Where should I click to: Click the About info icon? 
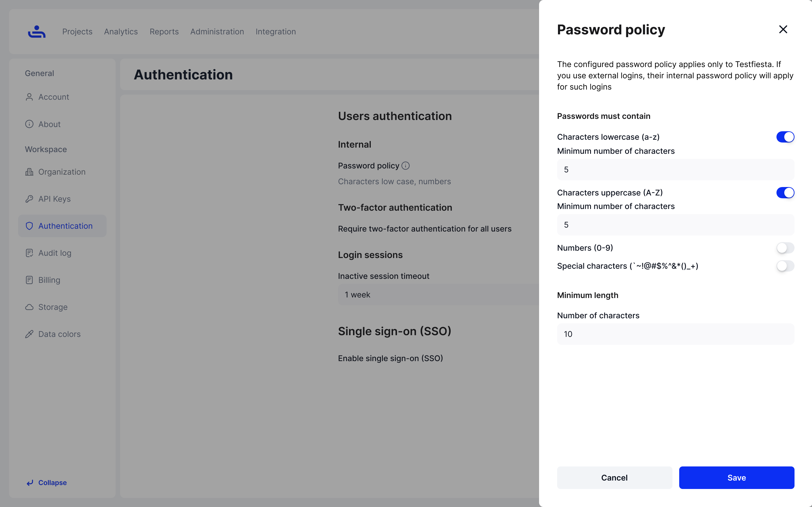tap(29, 124)
